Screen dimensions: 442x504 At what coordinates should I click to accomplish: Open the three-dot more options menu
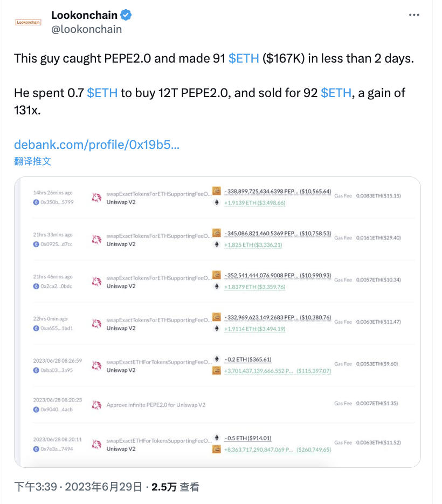pyautogui.click(x=414, y=15)
